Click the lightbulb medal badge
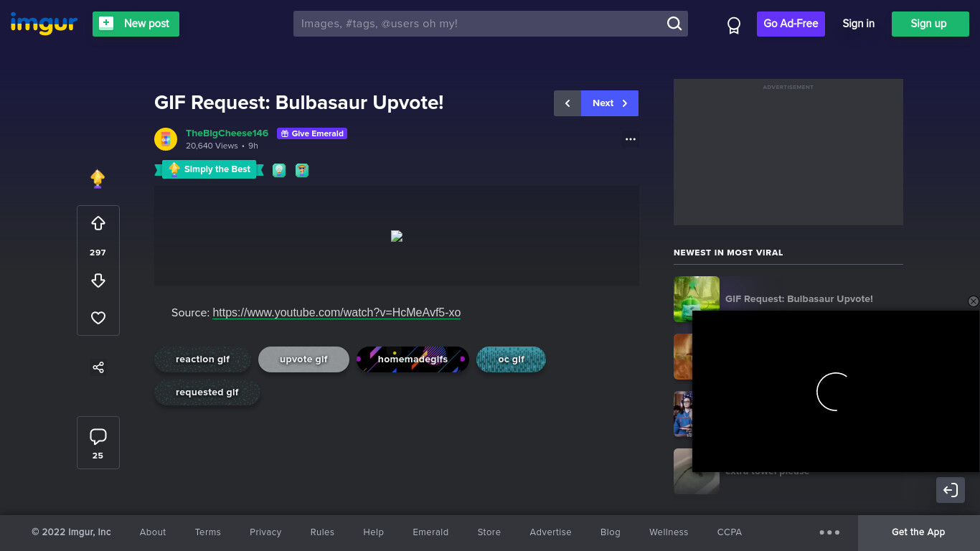 click(279, 170)
